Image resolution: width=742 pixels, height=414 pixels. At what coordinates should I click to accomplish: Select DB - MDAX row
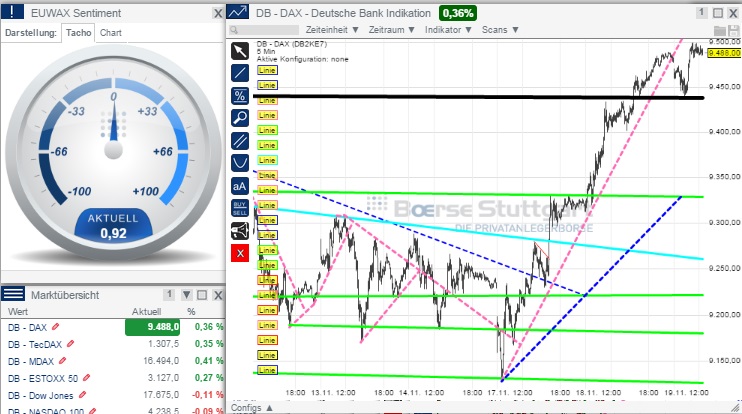113,361
